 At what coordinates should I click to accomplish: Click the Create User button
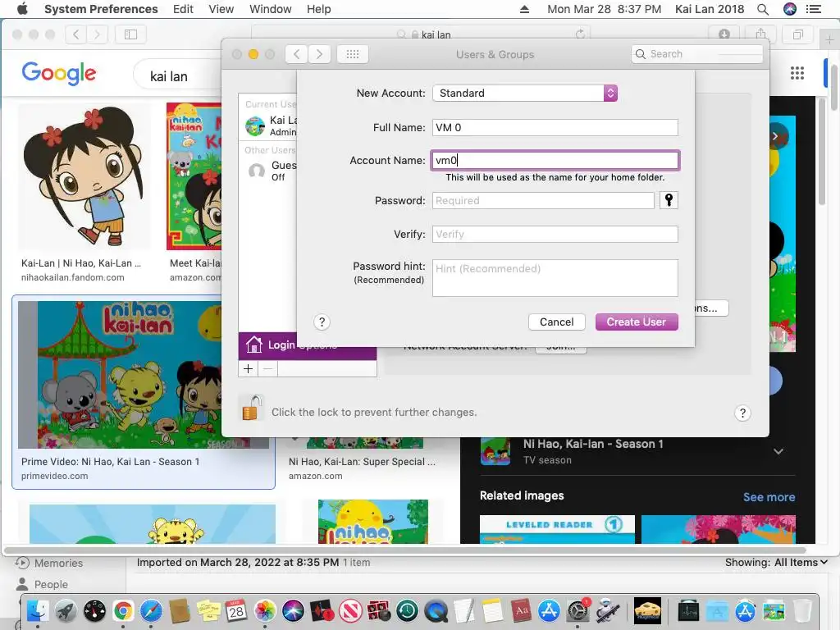point(637,322)
